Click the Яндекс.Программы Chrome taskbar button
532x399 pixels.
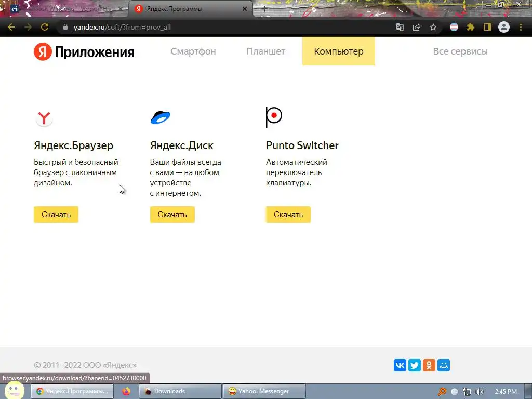pyautogui.click(x=72, y=391)
